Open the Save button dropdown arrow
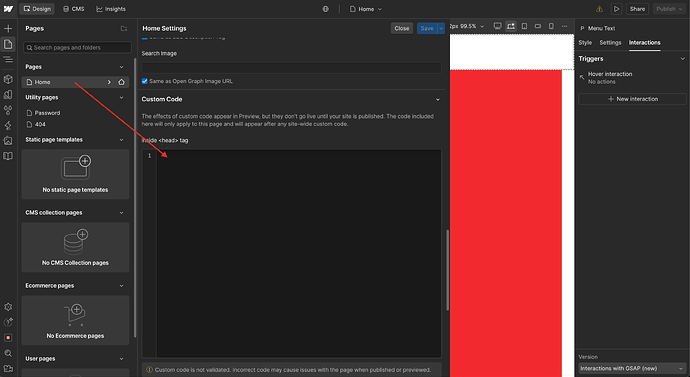Screen dimensions: 690x377 coord(441,29)
